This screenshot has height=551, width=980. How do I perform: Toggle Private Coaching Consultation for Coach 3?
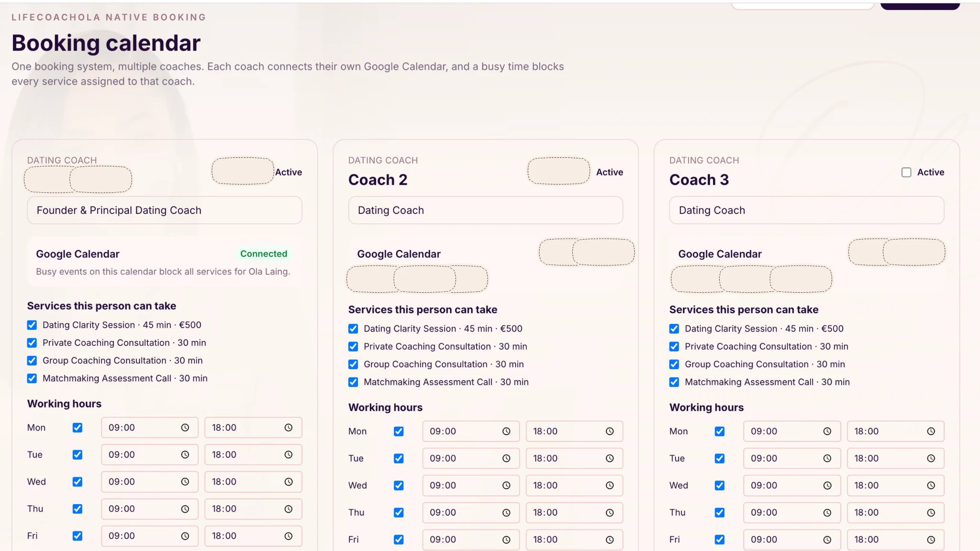[x=674, y=346]
